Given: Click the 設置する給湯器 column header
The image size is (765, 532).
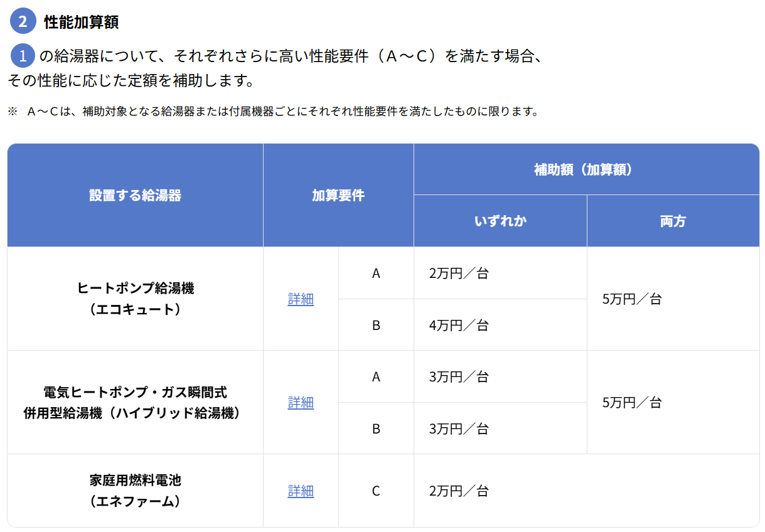Looking at the screenshot, I should [135, 196].
